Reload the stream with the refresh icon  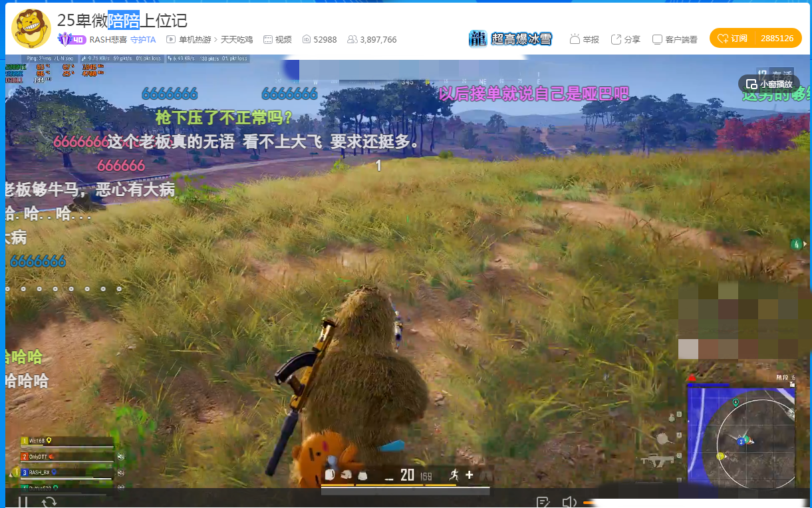[49, 502]
